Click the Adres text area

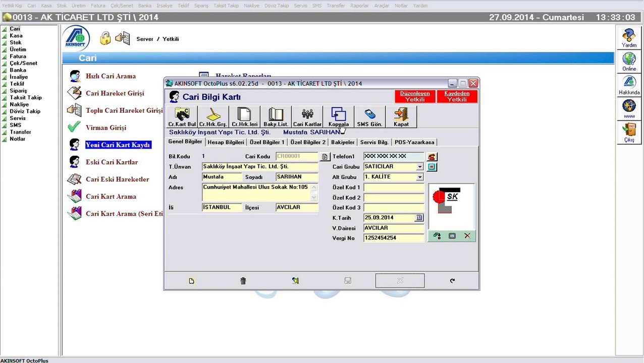click(260, 192)
